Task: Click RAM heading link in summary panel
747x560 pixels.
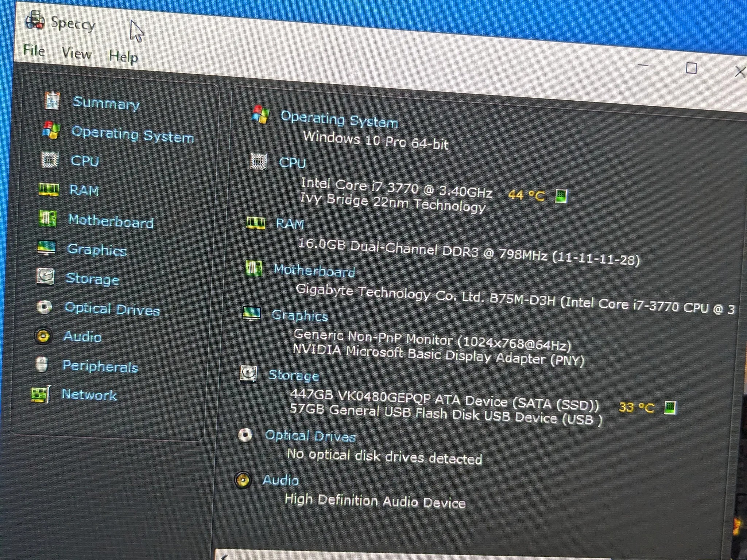Action: tap(290, 223)
